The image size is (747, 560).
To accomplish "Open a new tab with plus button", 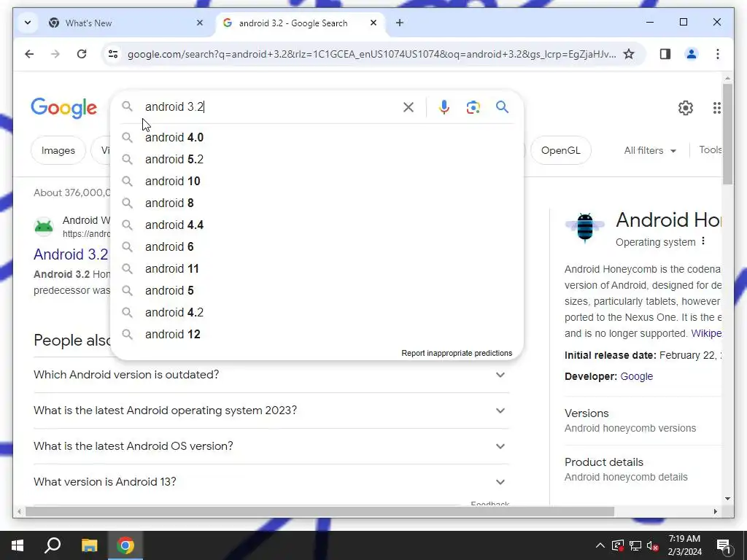I will click(399, 23).
